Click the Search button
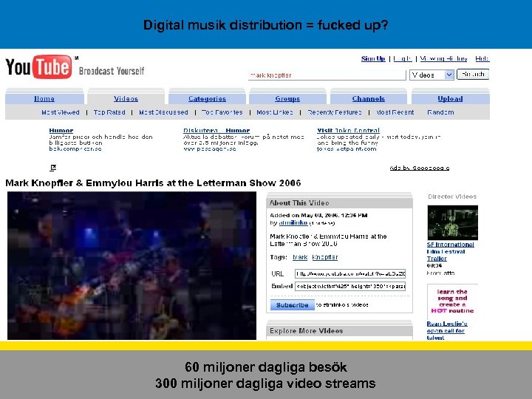The image size is (532, 399). tap(473, 75)
